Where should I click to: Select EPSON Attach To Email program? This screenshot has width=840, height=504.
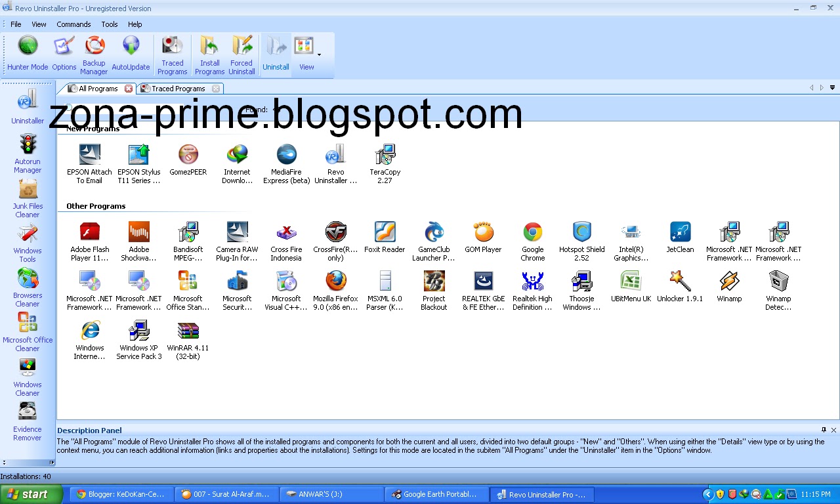(x=89, y=164)
